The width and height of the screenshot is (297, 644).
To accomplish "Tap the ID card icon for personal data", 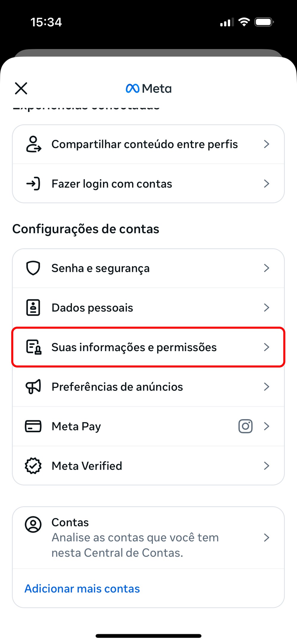I will (33, 307).
